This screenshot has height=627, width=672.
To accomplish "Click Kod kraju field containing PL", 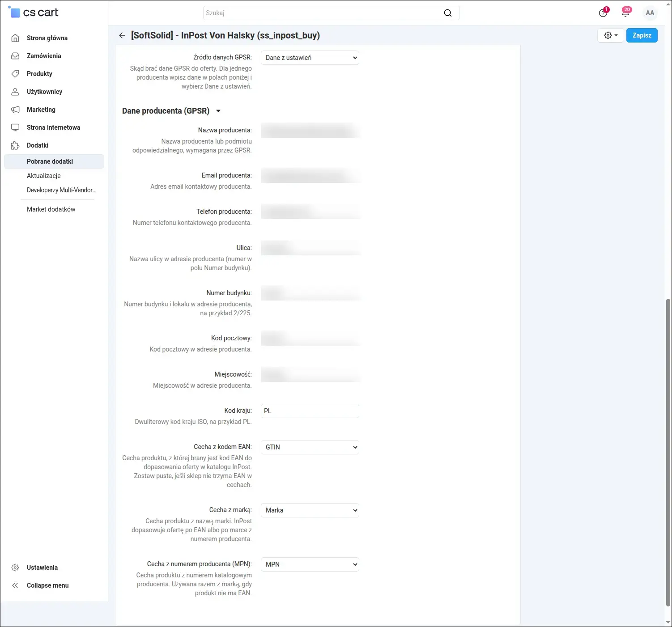I will [310, 411].
